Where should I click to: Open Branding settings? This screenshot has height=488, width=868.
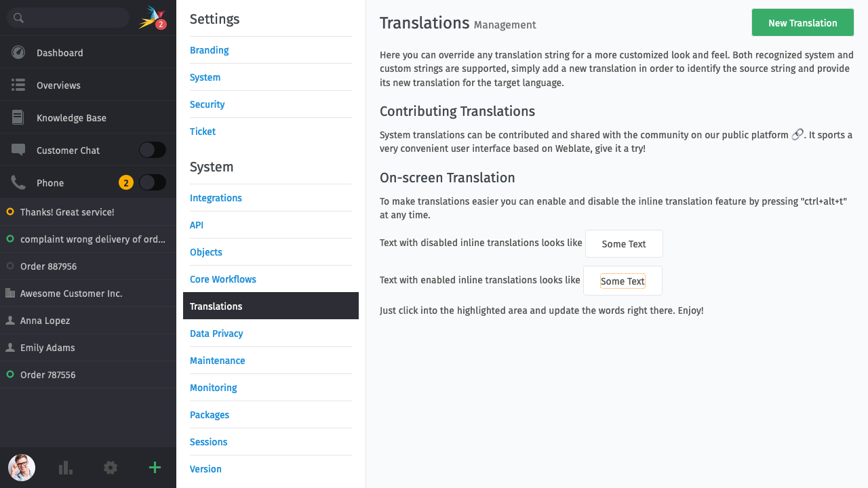pyautogui.click(x=209, y=50)
